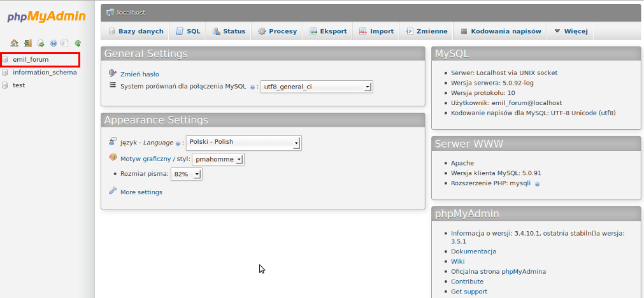Click the Zmień hasło link

(x=140, y=74)
